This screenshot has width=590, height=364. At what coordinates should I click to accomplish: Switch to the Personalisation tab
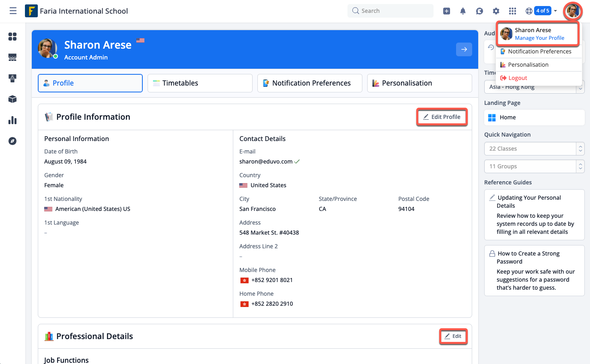pyautogui.click(x=419, y=83)
